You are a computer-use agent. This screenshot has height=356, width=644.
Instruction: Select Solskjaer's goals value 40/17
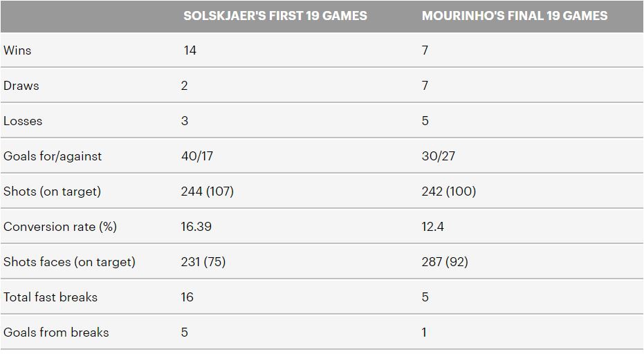coord(197,156)
